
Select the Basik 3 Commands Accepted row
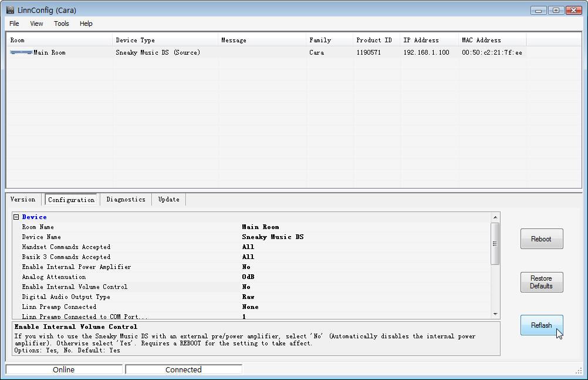[251, 257]
